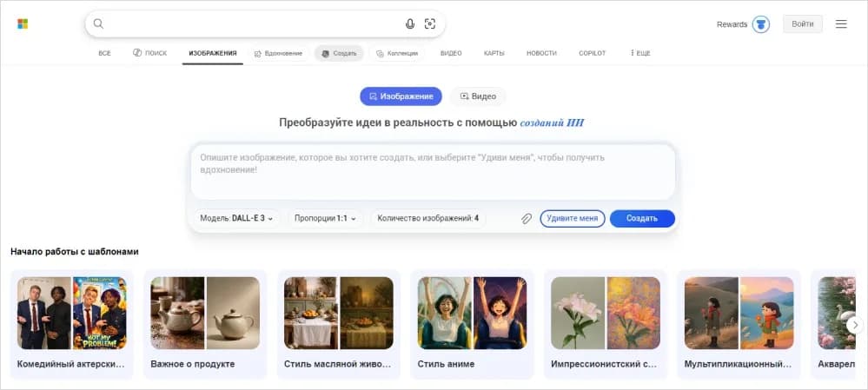Click the Rewards trophy icon

[761, 24]
